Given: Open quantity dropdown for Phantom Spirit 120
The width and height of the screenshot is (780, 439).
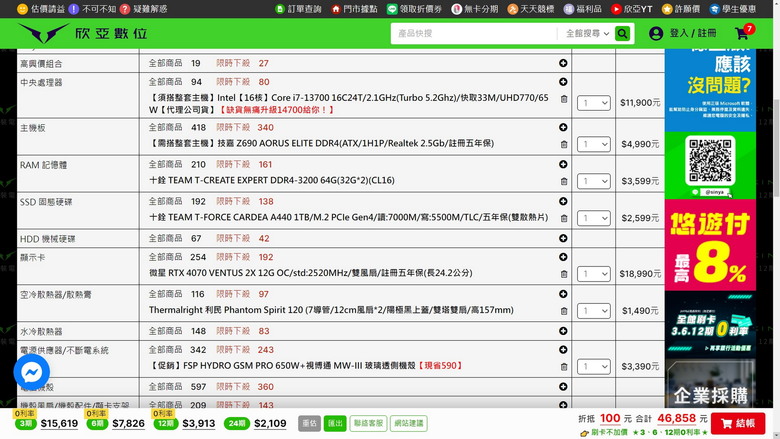Looking at the screenshot, I should [593, 311].
